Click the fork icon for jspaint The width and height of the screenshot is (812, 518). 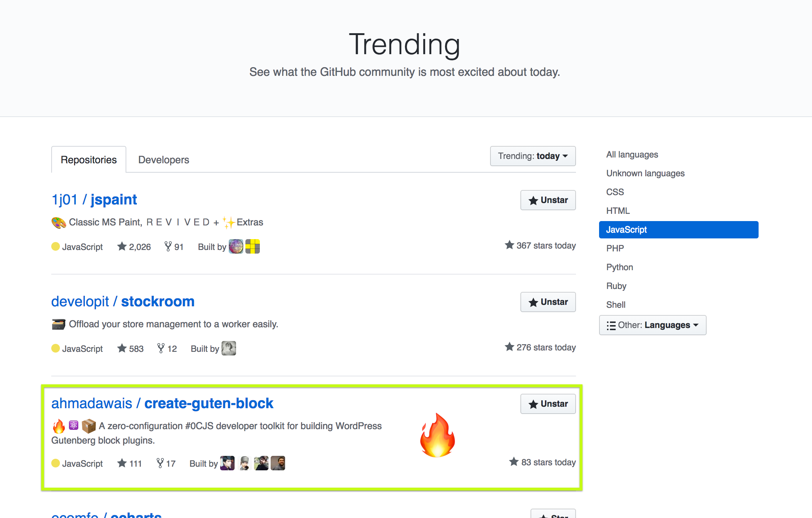[x=168, y=246]
